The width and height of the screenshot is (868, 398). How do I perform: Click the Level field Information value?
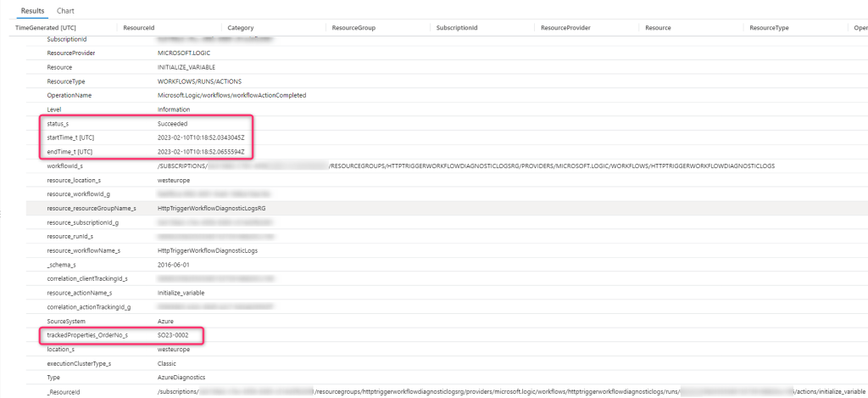pos(175,109)
